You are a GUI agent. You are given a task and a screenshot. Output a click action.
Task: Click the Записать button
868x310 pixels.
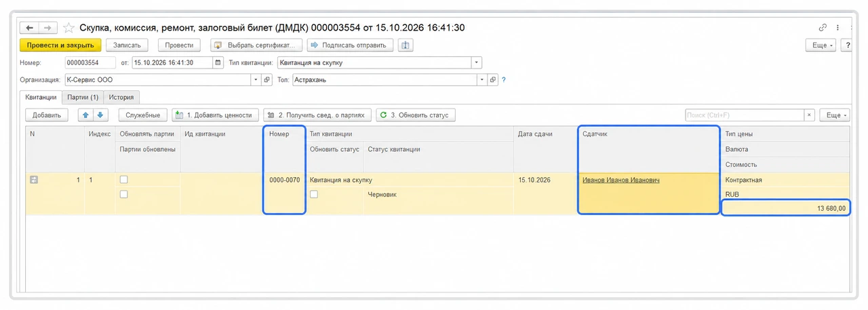127,45
